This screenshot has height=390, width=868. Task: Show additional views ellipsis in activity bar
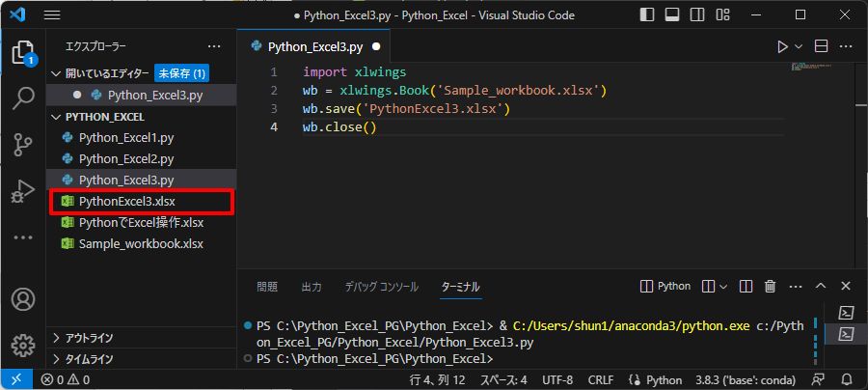point(23,237)
